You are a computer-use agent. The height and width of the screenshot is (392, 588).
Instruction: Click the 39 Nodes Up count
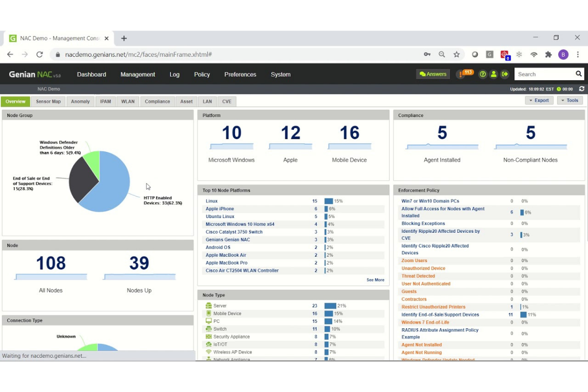click(139, 263)
